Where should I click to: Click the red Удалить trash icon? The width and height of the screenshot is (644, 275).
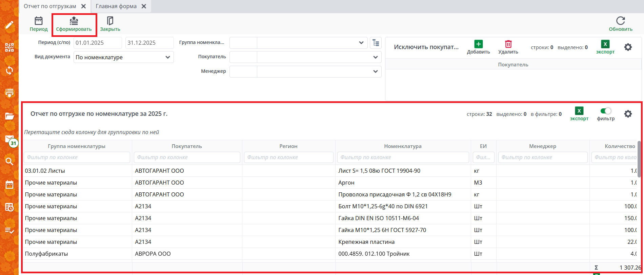(x=508, y=44)
